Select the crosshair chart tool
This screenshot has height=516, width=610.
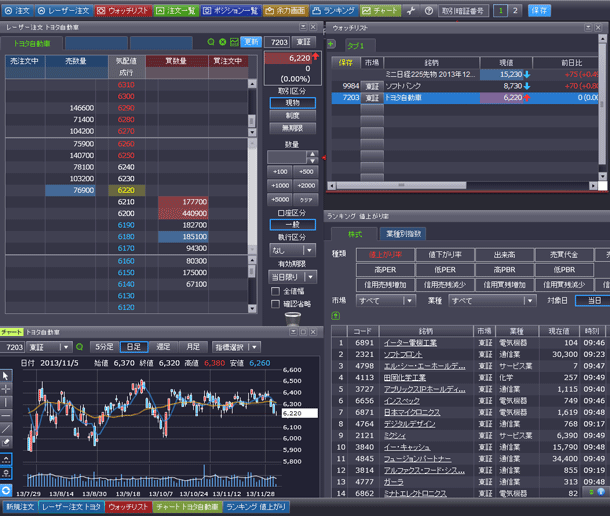pyautogui.click(x=6, y=389)
